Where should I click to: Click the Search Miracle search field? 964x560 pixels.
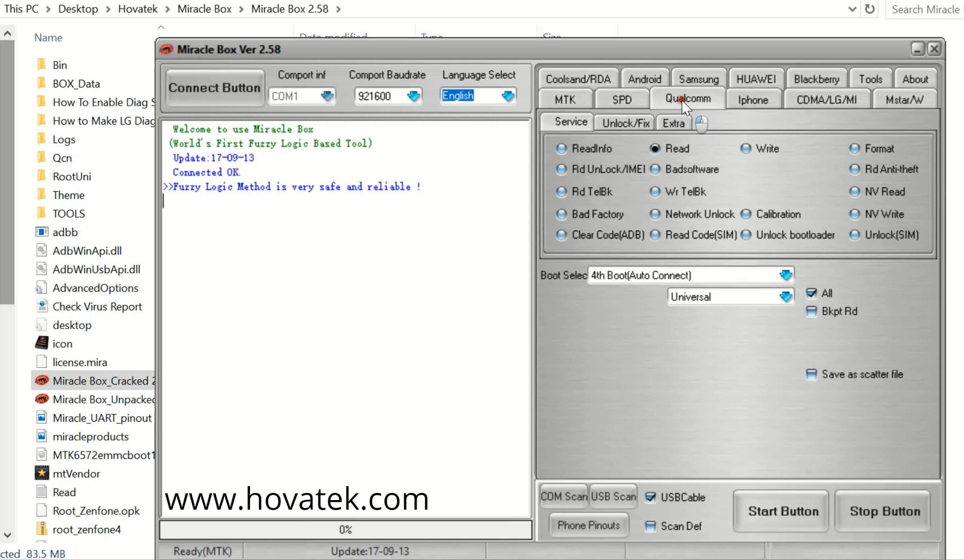tap(925, 9)
